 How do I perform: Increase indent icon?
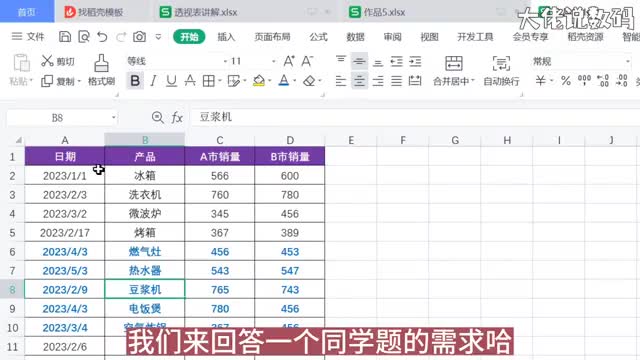[415, 61]
